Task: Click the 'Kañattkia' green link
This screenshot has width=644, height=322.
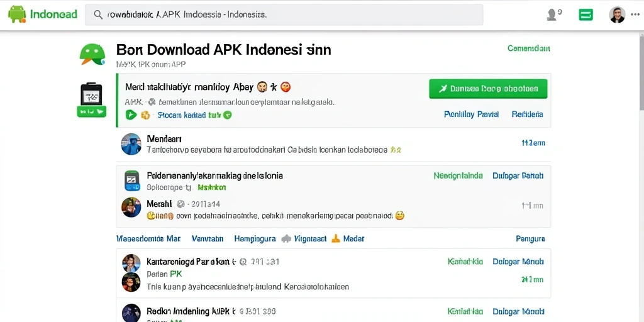Action: (x=465, y=261)
